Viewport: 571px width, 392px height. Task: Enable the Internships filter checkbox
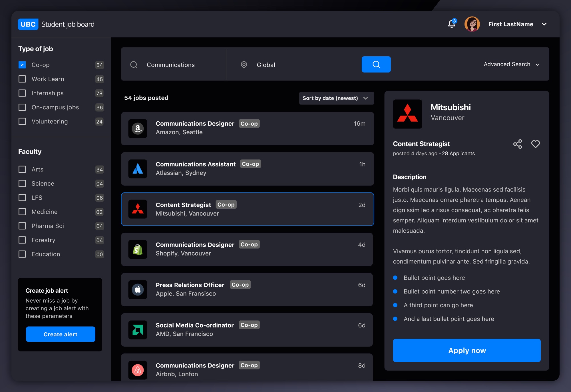tap(22, 93)
